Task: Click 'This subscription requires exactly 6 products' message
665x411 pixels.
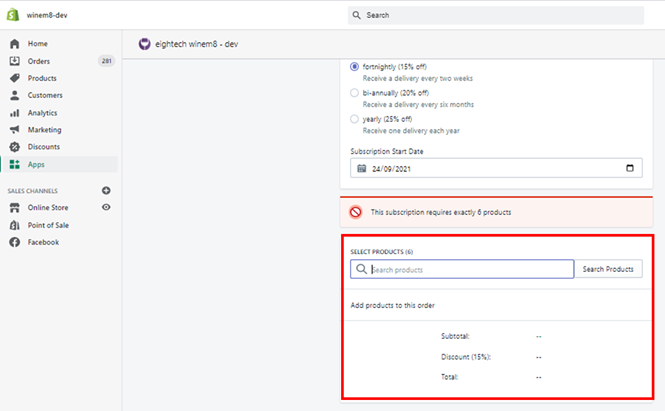Action: pos(441,212)
